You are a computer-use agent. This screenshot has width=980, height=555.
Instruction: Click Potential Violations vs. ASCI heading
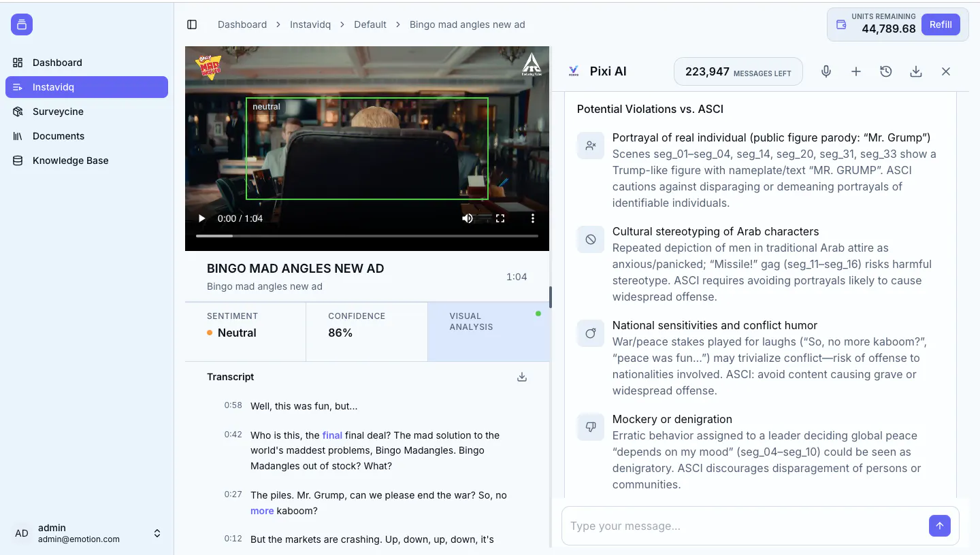pyautogui.click(x=650, y=109)
